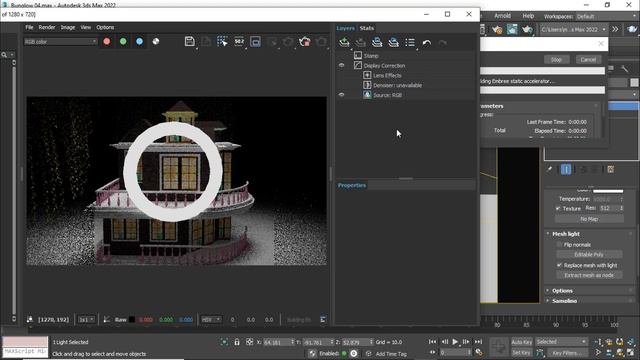This screenshot has width=640, height=360.
Task: Click the Add Time Tag label
Action: (391, 354)
